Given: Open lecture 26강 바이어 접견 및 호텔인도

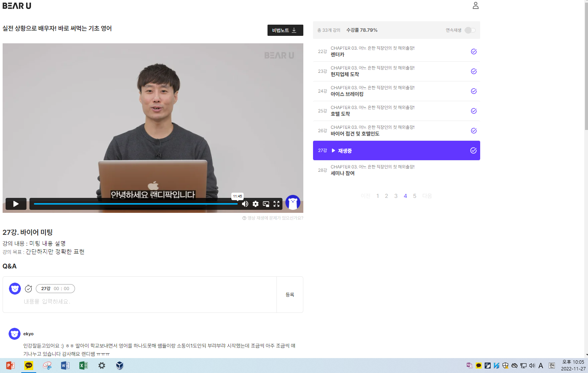Looking at the screenshot, I should click(396, 131).
